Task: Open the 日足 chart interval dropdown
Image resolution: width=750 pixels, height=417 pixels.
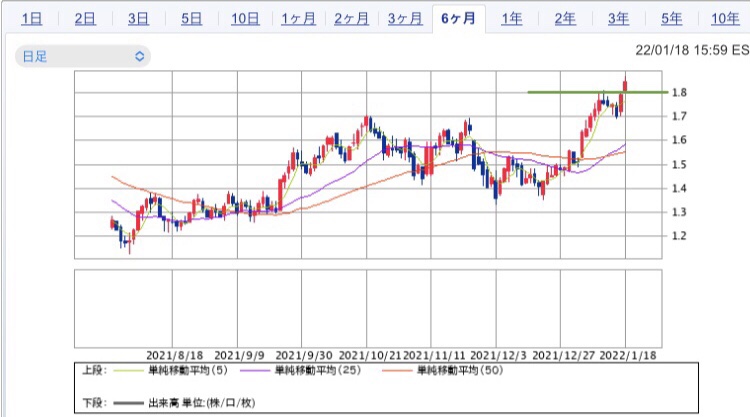Action: (83, 56)
